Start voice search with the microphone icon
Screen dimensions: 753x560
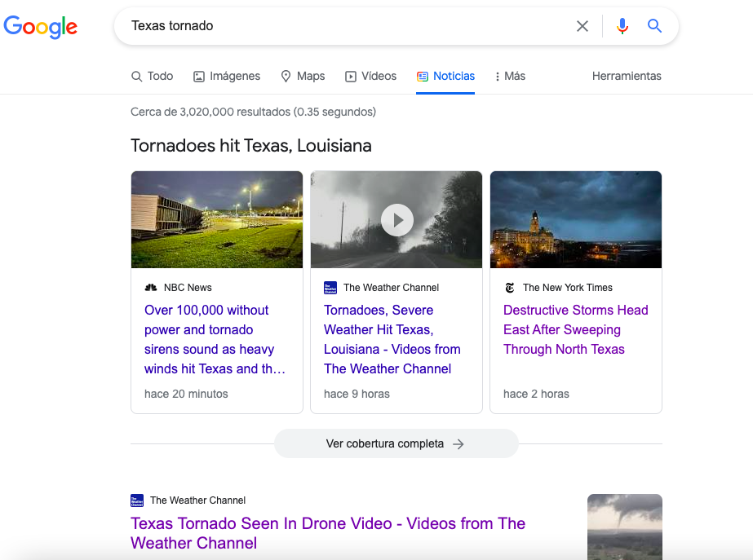[622, 26]
